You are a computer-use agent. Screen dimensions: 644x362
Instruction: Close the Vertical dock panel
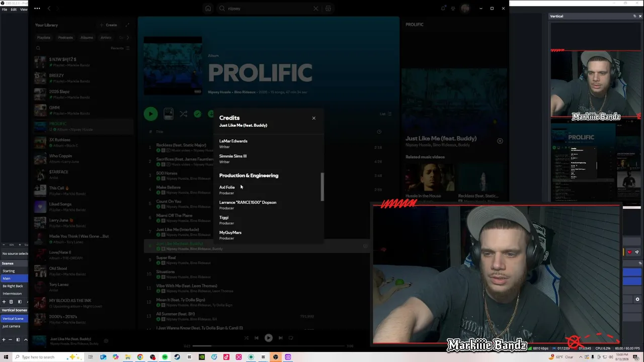point(640,16)
